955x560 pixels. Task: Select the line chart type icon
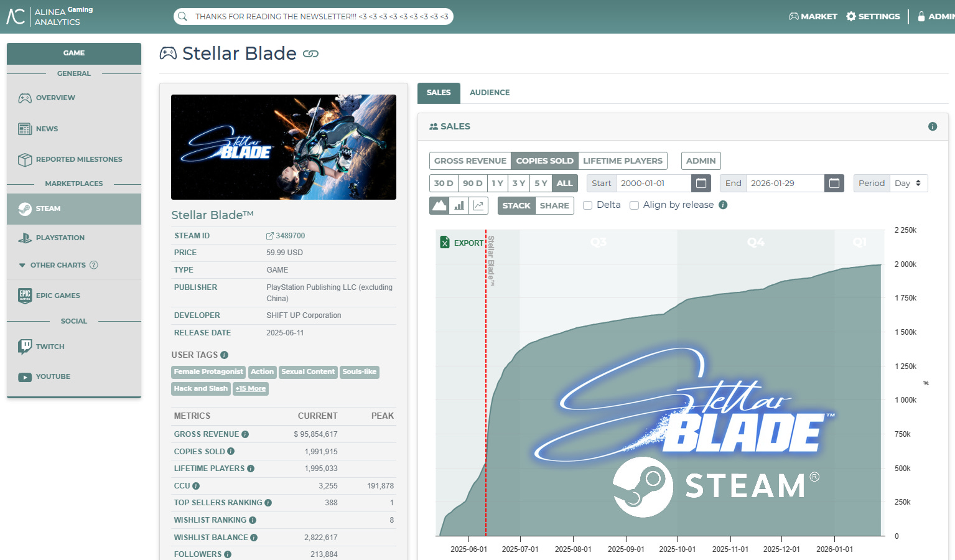coord(478,205)
